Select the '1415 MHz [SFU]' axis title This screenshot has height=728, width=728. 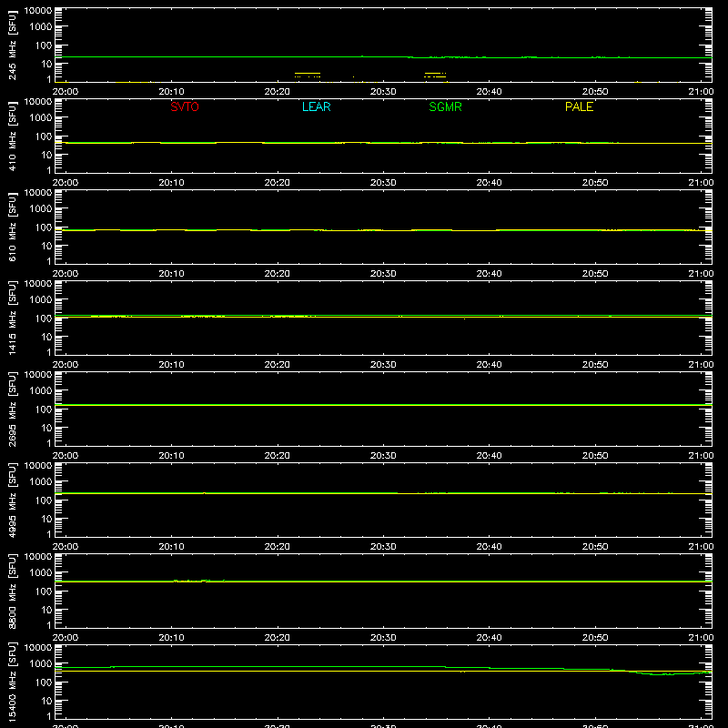[x=12, y=318]
